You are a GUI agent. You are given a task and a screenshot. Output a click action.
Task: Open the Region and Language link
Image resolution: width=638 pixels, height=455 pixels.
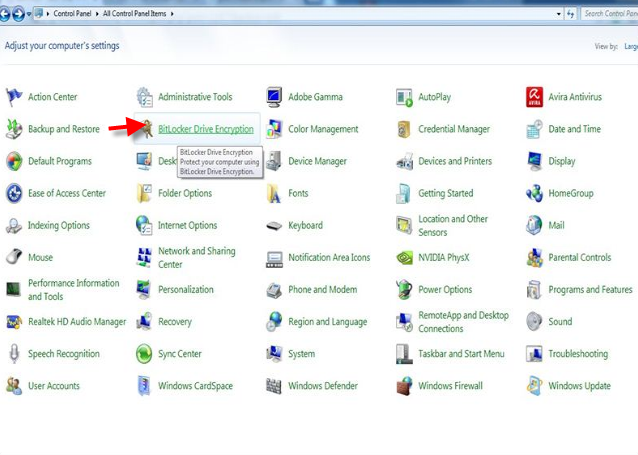[x=328, y=322]
